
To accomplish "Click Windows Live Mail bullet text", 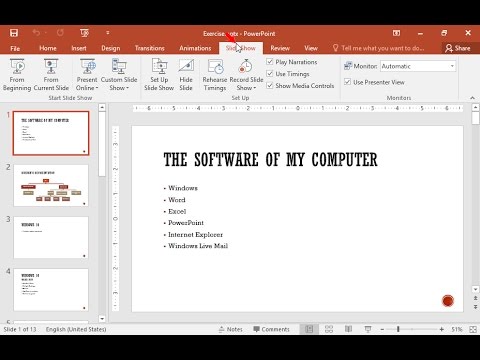I will click(198, 246).
